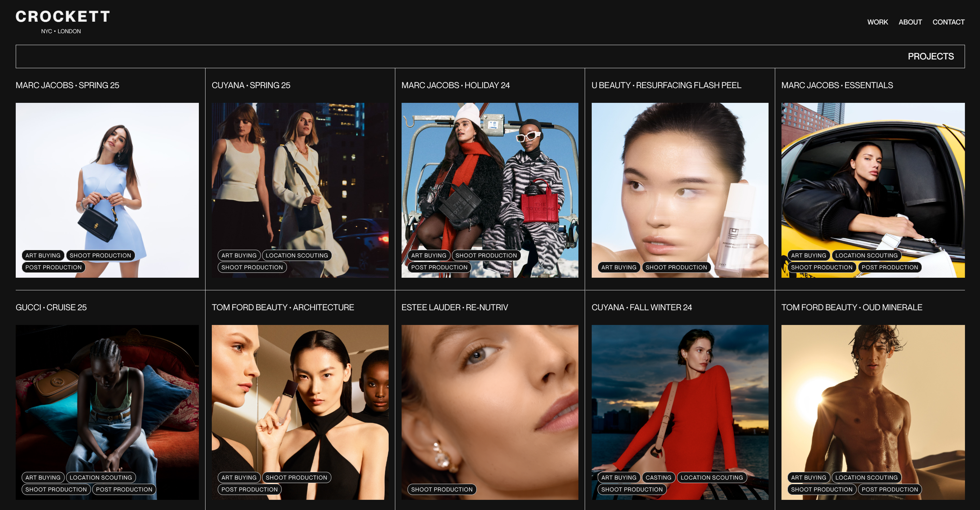Open Tom Ford Beauty Architecture title
The height and width of the screenshot is (510, 980).
[283, 307]
